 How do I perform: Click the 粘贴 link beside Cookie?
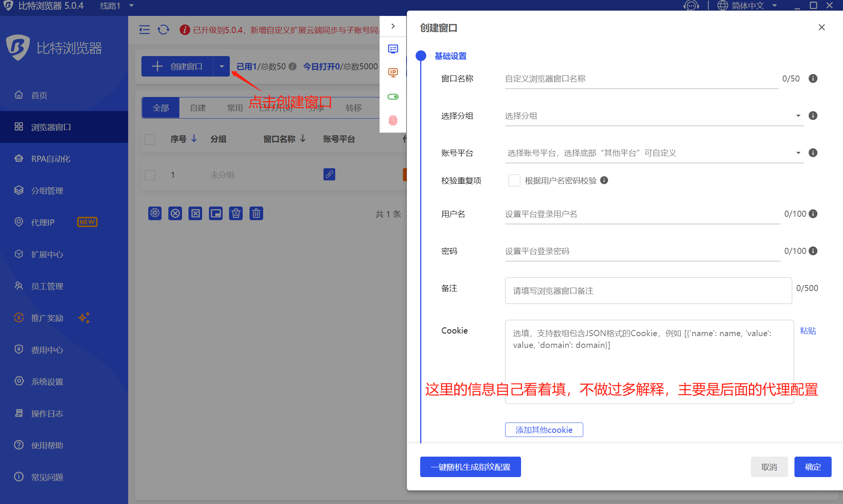808,331
